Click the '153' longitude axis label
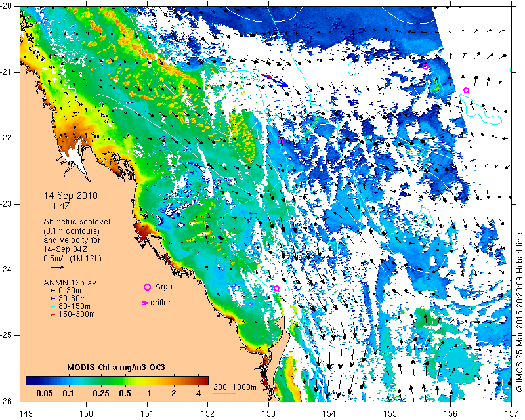 (x=268, y=414)
